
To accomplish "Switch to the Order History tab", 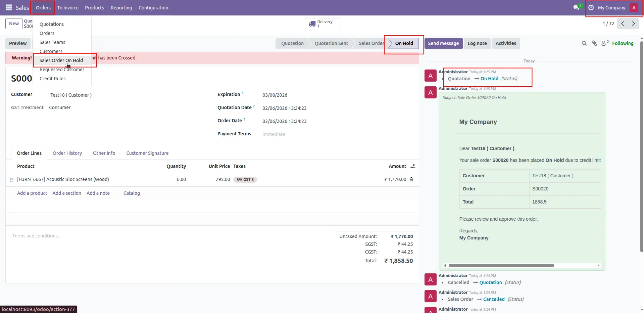I will [67, 153].
